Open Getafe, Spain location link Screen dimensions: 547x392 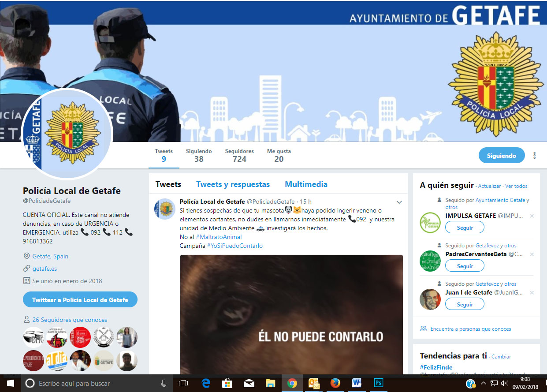50,256
